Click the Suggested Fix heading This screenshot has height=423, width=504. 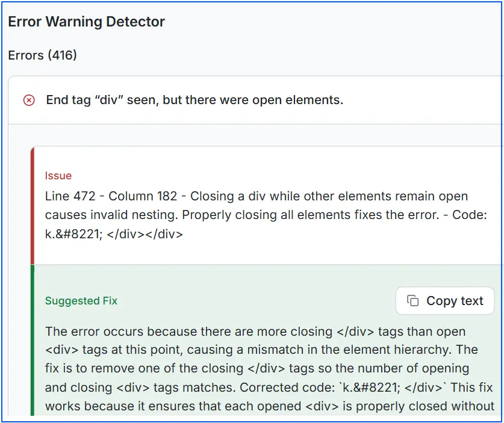pyautogui.click(x=81, y=301)
